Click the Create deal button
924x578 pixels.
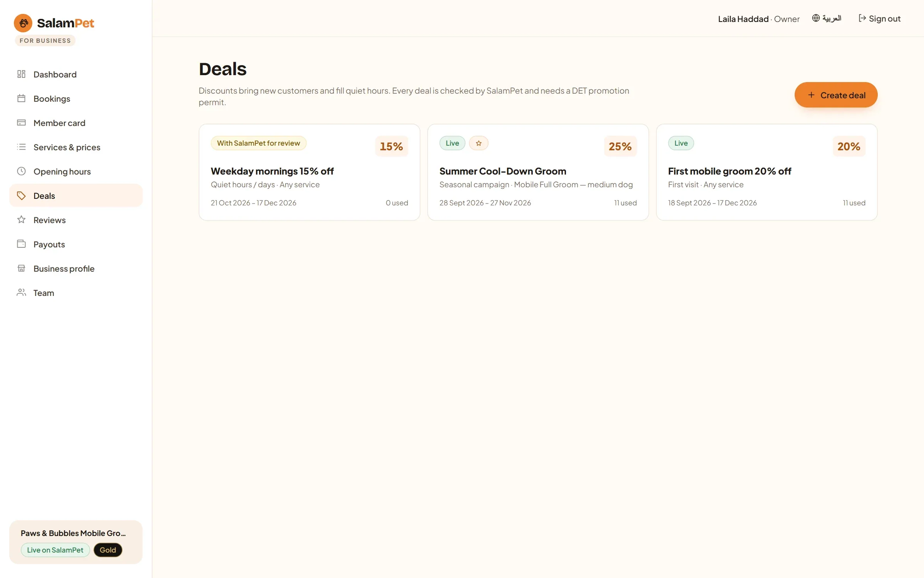point(836,95)
